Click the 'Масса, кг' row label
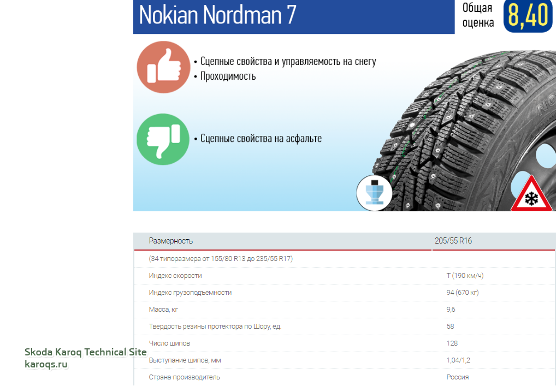This screenshot has height=392, width=556. pyautogui.click(x=163, y=310)
